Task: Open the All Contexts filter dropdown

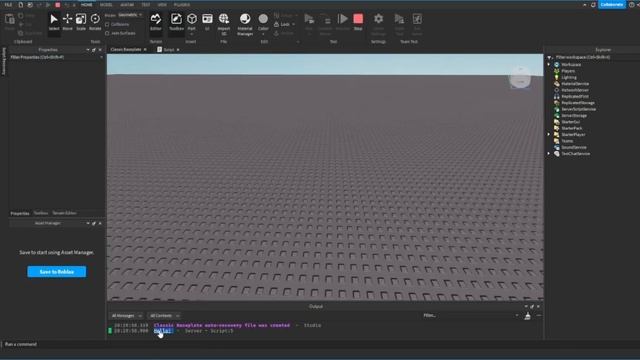Action: [164, 316]
